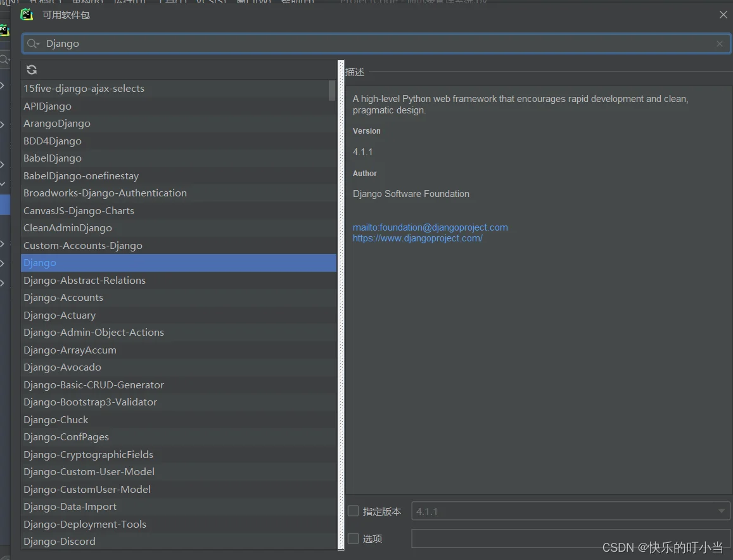Click the package list scrollbar thumb
The height and width of the screenshot is (560, 733).
(332, 91)
